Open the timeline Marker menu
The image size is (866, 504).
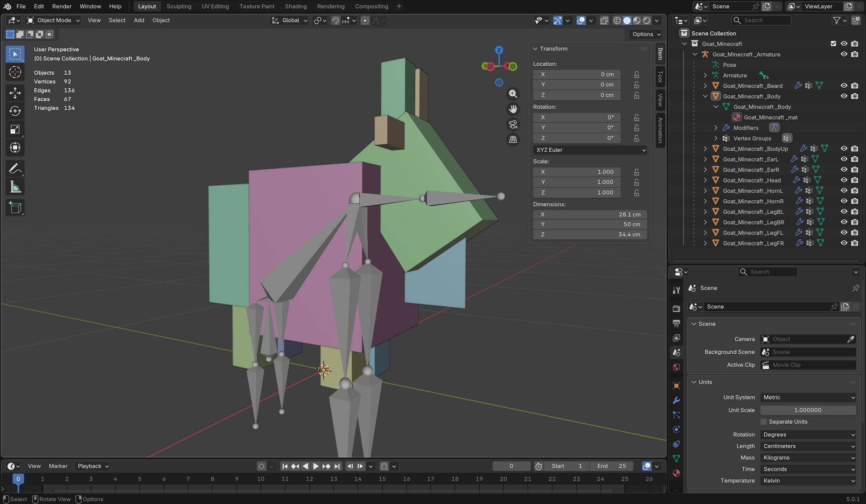[58, 466]
